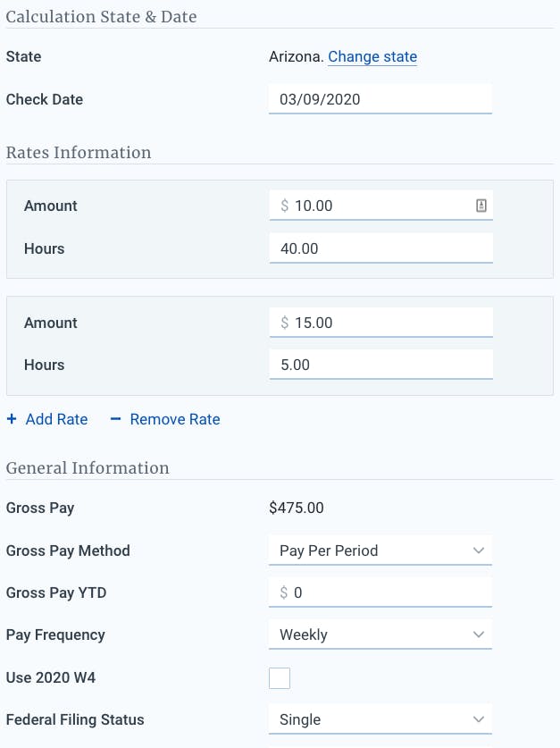This screenshot has width=560, height=748.
Task: Click the minus icon next to Remove Rate
Action: pyautogui.click(x=115, y=419)
